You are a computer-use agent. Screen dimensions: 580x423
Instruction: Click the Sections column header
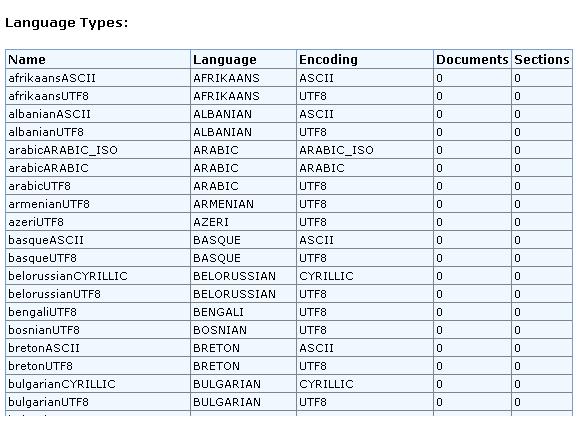point(542,60)
